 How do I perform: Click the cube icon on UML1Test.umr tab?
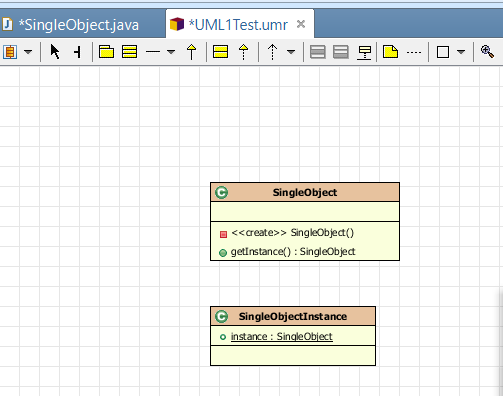tap(177, 24)
